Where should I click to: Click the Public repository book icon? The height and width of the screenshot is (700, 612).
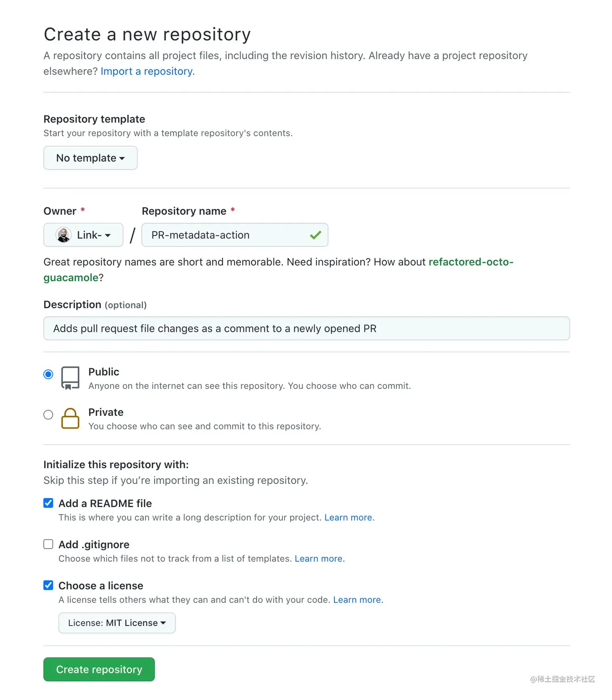[70, 378]
